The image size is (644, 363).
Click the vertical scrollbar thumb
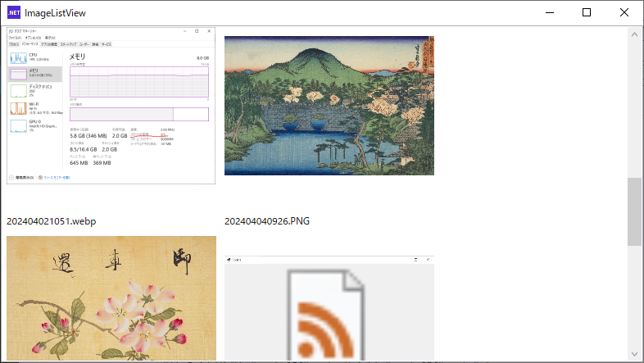pos(634,212)
